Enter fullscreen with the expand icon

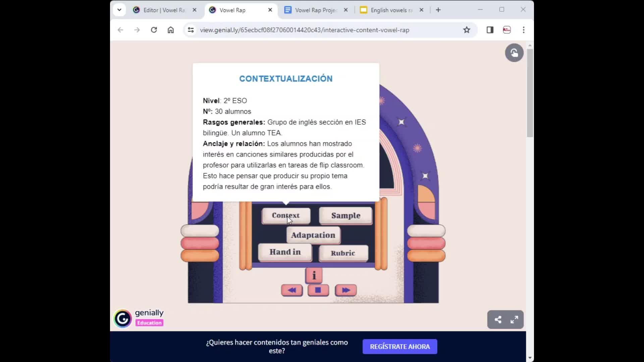[x=514, y=319]
